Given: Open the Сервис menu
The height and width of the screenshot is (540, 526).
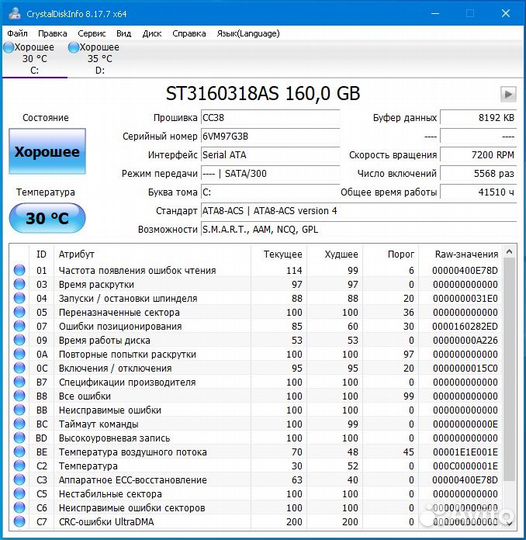Looking at the screenshot, I should (x=91, y=33).
